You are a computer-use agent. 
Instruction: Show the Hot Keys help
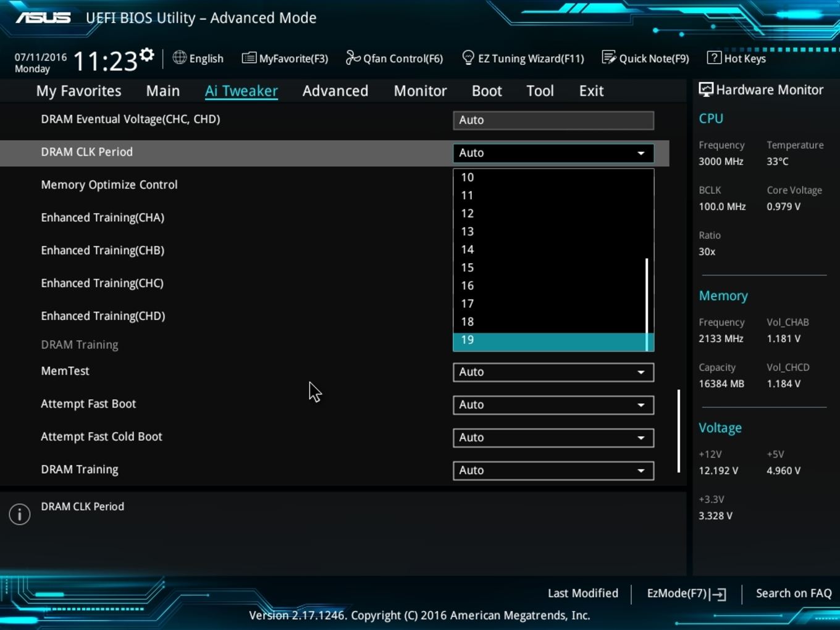pos(736,58)
